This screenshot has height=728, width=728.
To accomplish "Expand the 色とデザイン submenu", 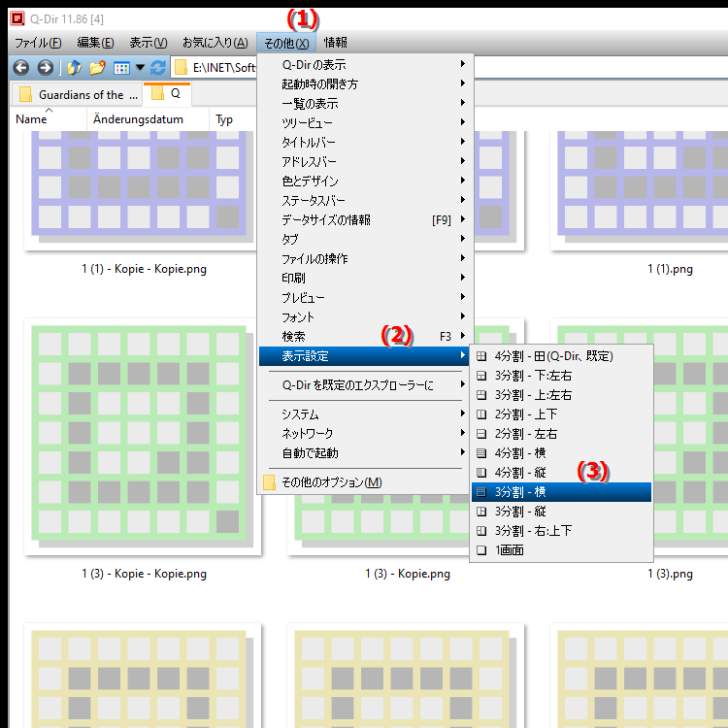I will pos(365,182).
